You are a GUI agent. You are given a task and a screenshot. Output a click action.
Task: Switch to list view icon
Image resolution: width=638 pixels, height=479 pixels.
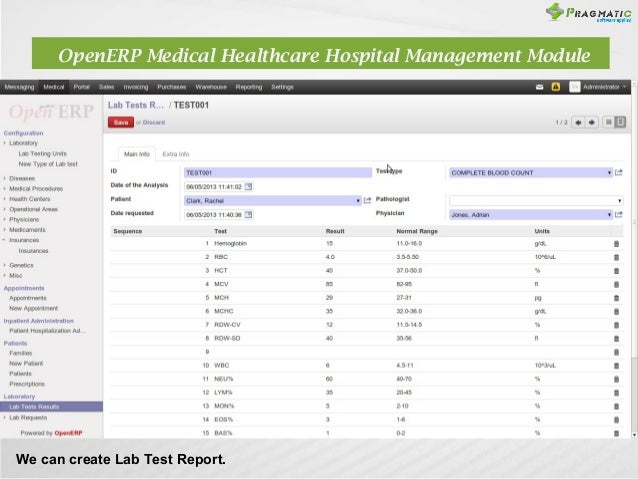(608, 122)
